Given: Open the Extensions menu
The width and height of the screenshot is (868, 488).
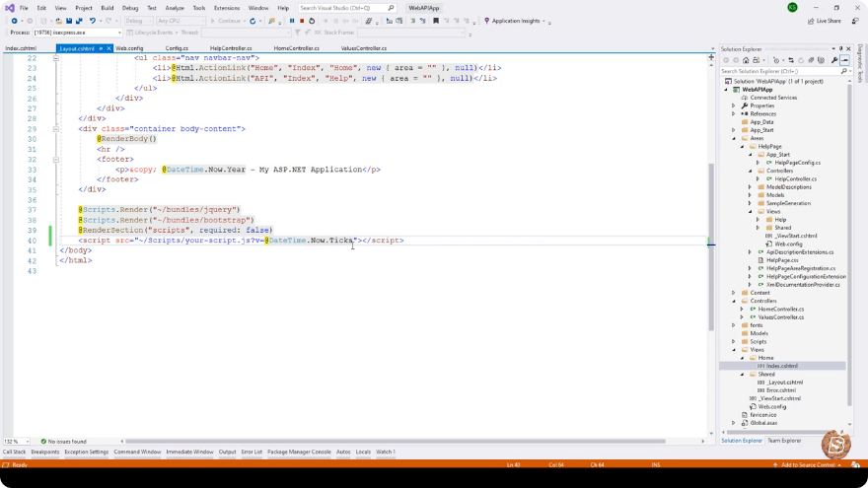Looking at the screenshot, I should click(x=227, y=8).
